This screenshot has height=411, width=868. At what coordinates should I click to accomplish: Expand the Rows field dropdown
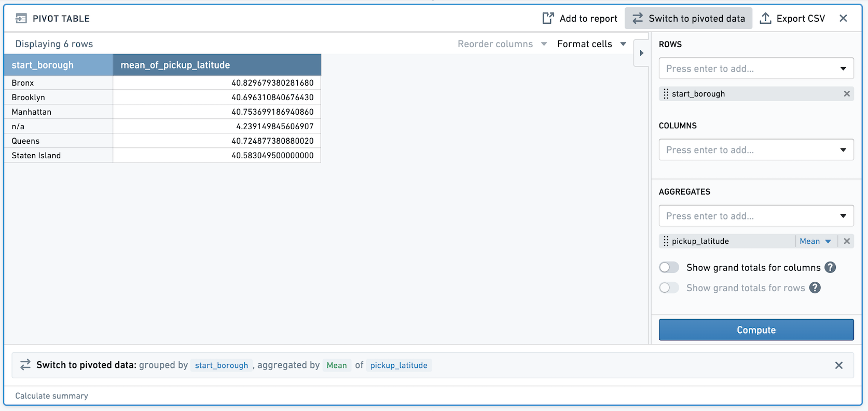843,68
